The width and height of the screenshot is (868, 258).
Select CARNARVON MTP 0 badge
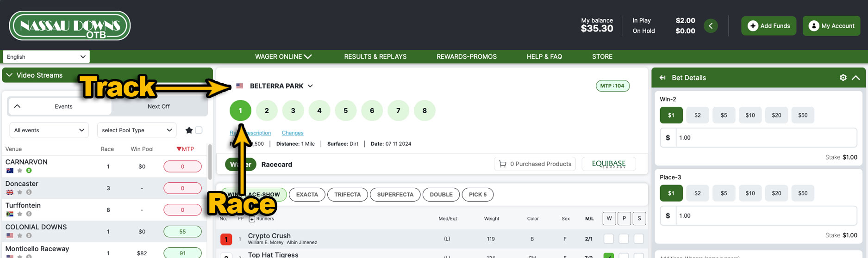click(x=182, y=166)
